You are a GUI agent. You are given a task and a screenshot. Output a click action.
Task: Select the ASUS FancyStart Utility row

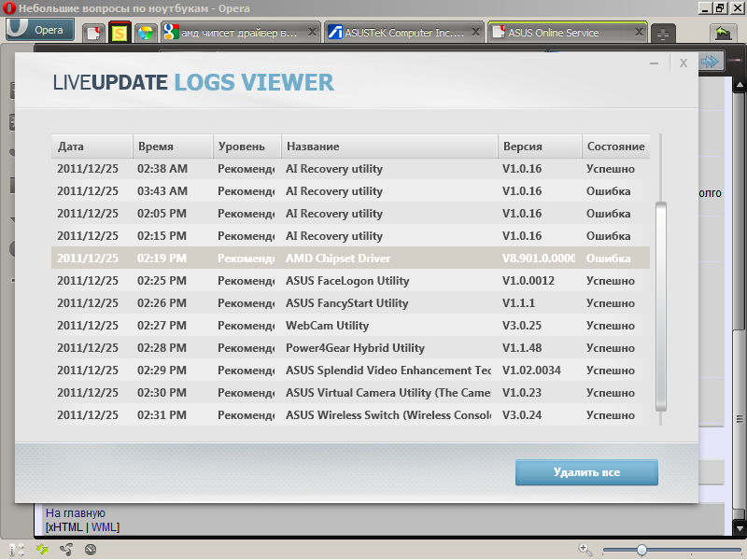point(350,302)
